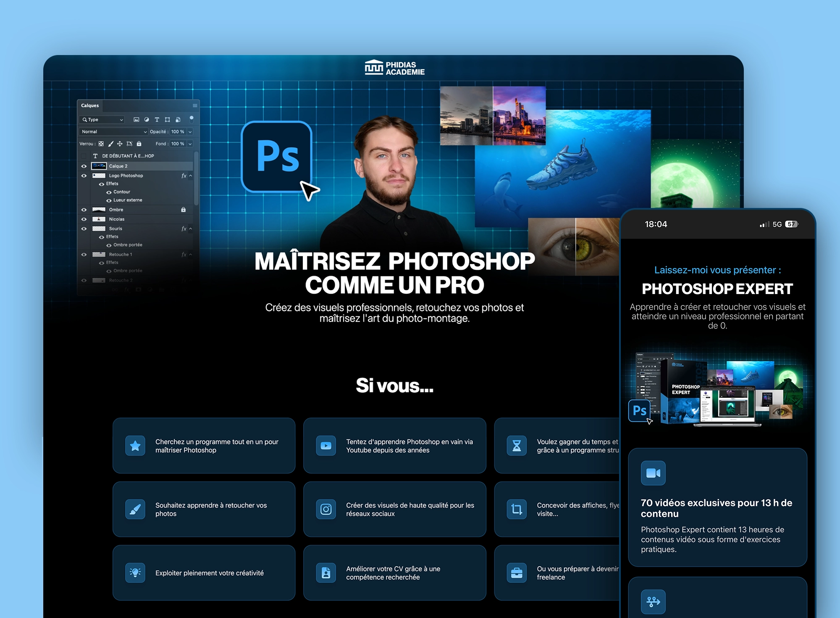Click the pixel layer filter icon
Image resolution: width=840 pixels, height=618 pixels.
click(136, 120)
